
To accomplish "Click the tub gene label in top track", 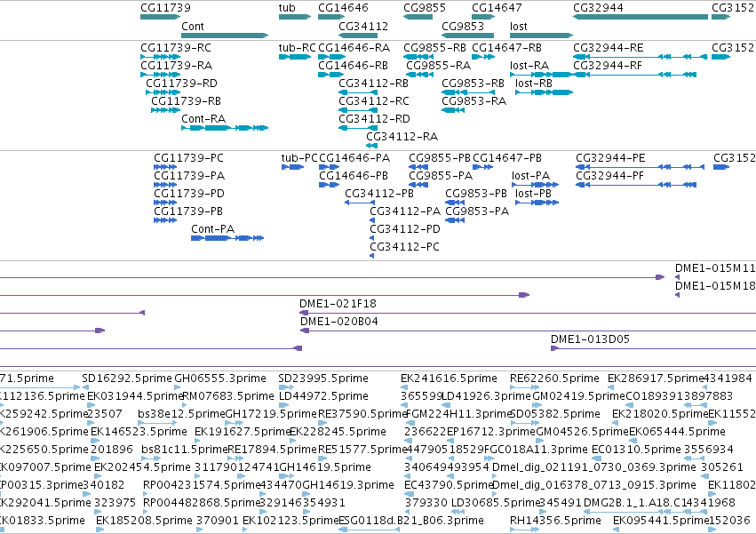I will [287, 8].
